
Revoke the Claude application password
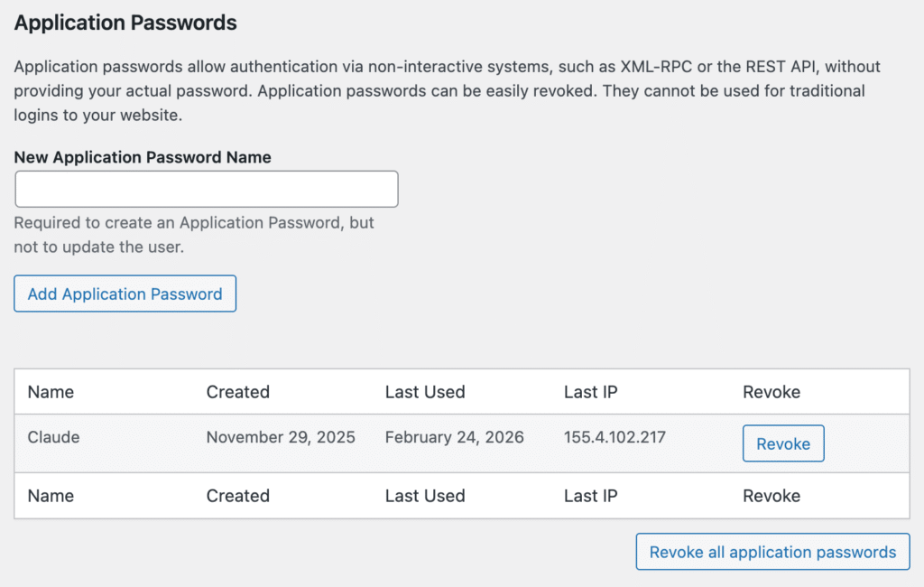point(782,443)
